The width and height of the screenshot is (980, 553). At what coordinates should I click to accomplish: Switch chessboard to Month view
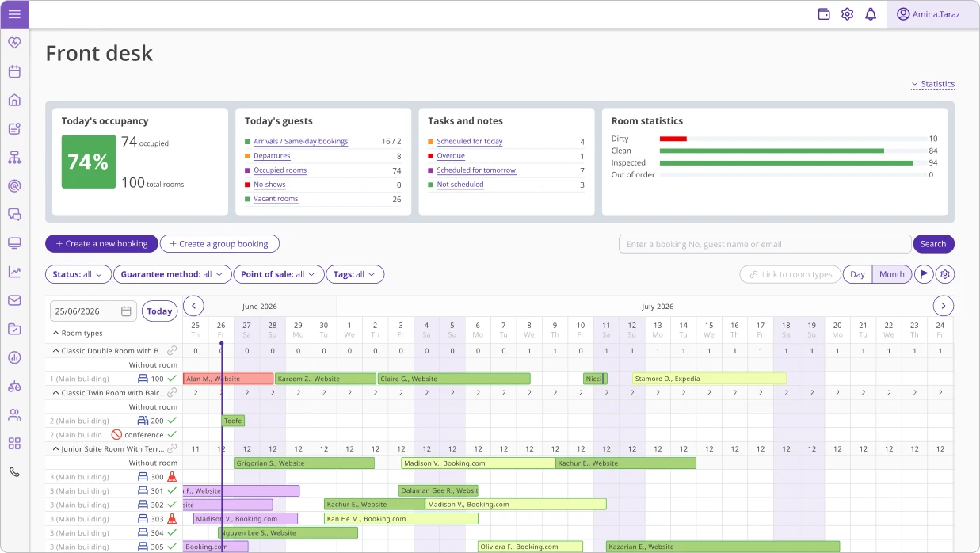click(892, 274)
